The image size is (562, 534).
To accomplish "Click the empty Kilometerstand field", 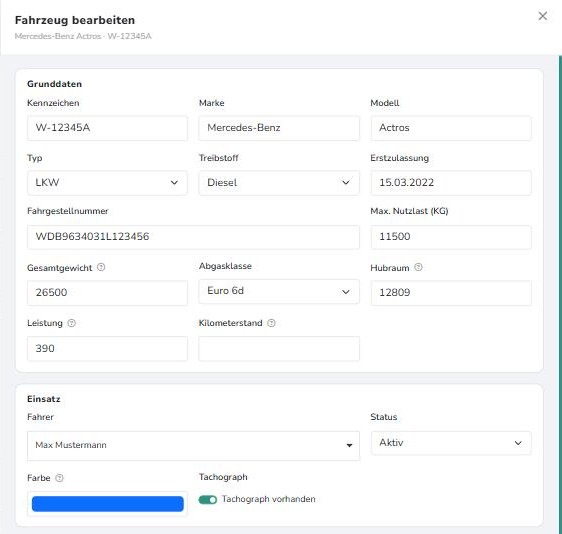I will pyautogui.click(x=279, y=348).
